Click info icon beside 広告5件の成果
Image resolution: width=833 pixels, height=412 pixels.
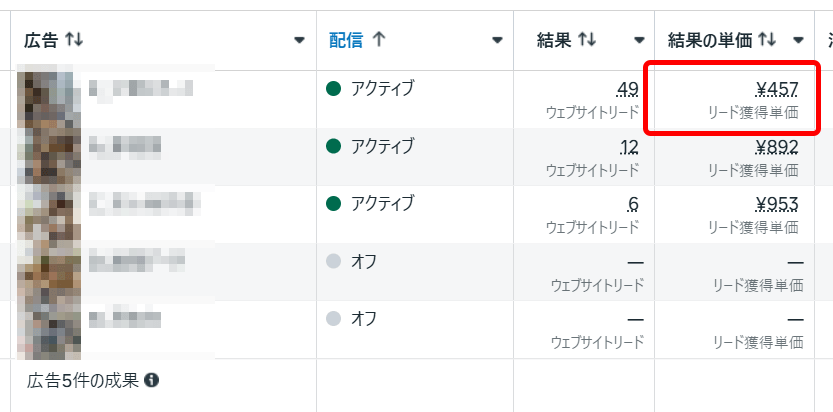click(x=151, y=380)
